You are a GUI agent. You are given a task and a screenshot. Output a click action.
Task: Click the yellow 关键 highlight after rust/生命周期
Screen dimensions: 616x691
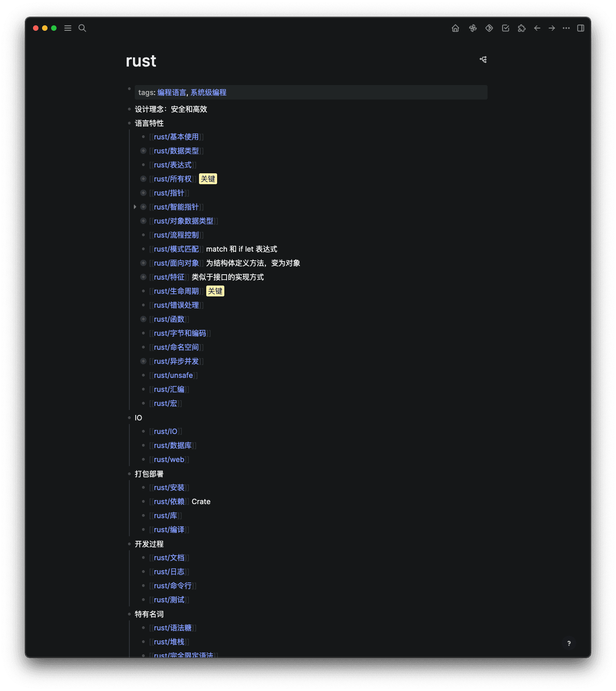(215, 291)
